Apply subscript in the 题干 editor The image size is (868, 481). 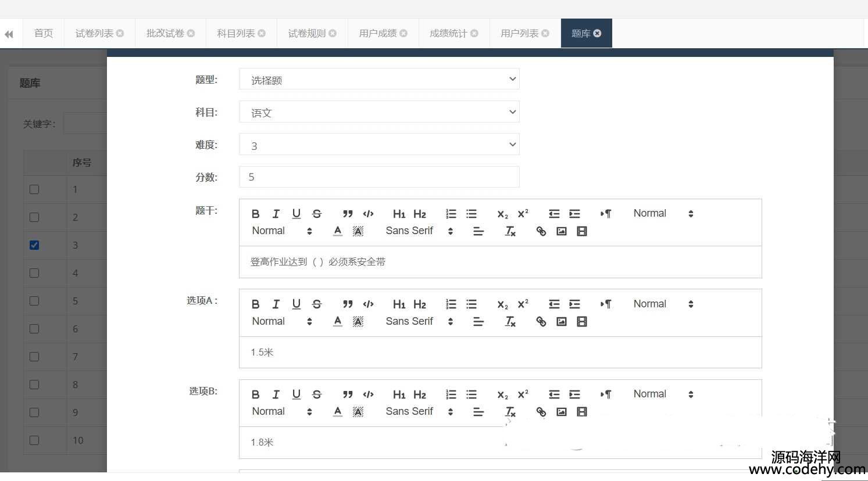tap(502, 214)
